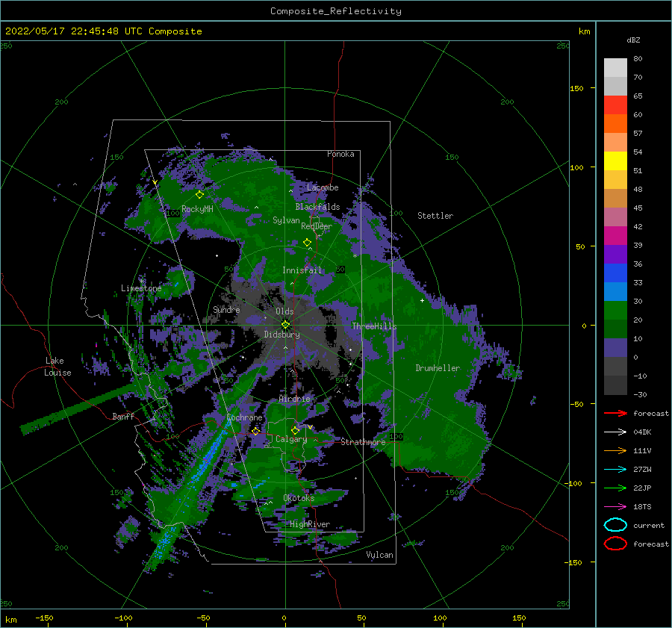Image resolution: width=672 pixels, height=628 pixels.
Task: Click the Okotoks label
Action: click(x=299, y=498)
